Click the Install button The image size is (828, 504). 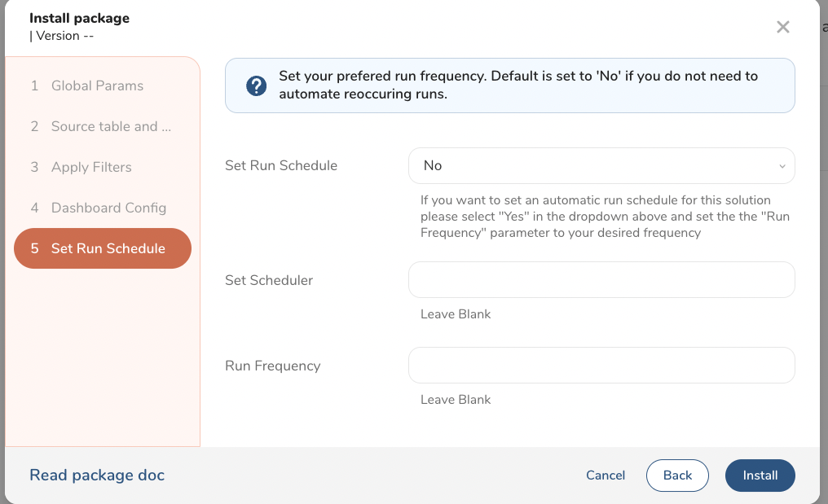[760, 476]
